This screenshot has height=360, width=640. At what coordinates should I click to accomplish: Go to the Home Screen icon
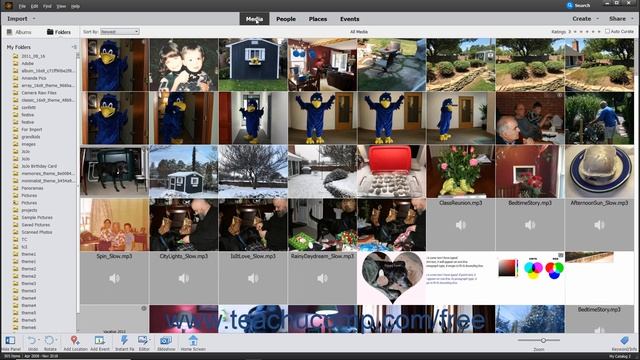pos(193,340)
